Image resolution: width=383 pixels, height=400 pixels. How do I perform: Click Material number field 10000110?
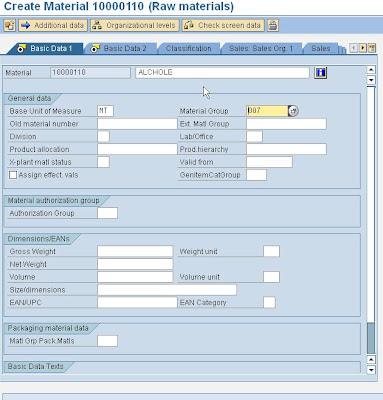(x=90, y=73)
